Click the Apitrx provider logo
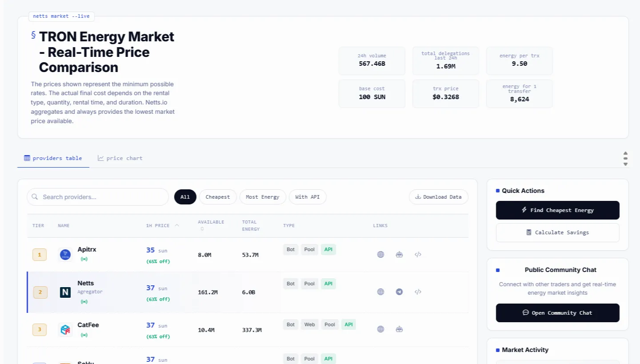The width and height of the screenshot is (640, 364). coord(65,255)
